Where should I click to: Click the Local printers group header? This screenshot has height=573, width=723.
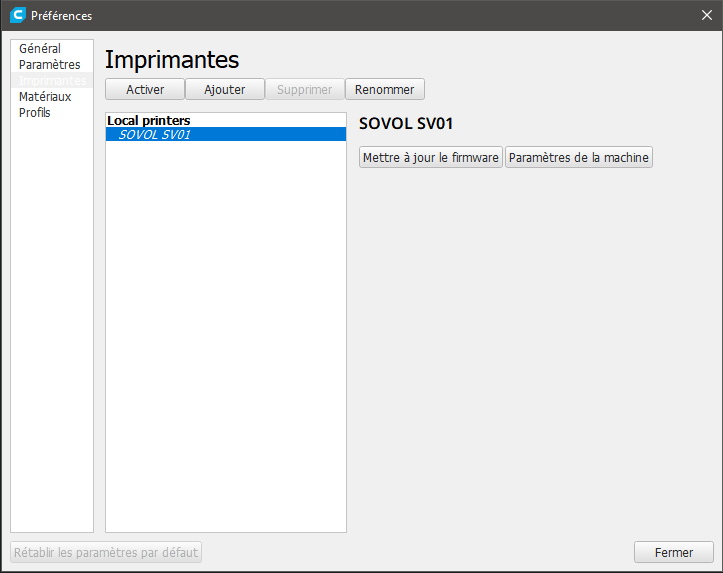[x=149, y=120]
